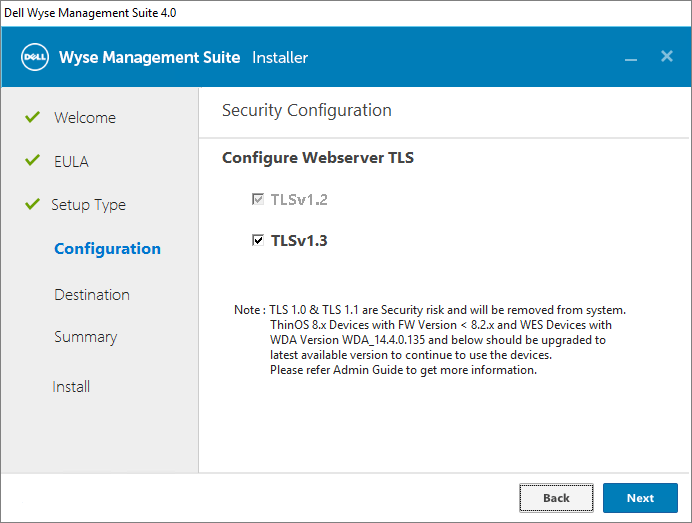The image size is (692, 523).
Task: Click the Security Configuration heading
Action: (306, 110)
